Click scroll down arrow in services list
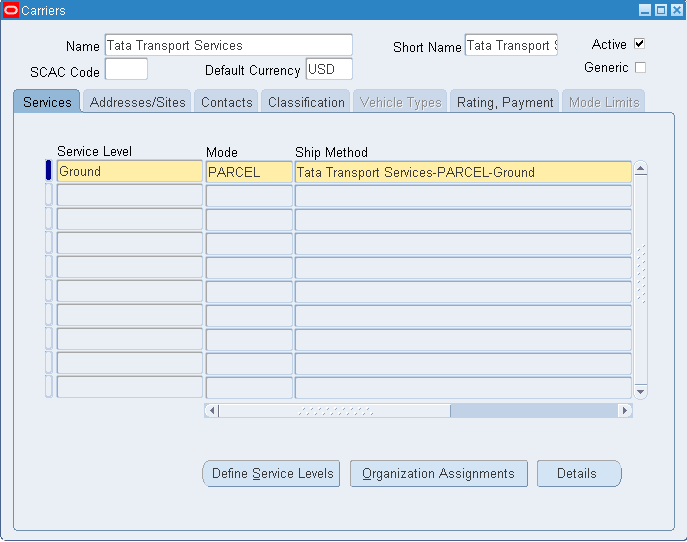 640,391
